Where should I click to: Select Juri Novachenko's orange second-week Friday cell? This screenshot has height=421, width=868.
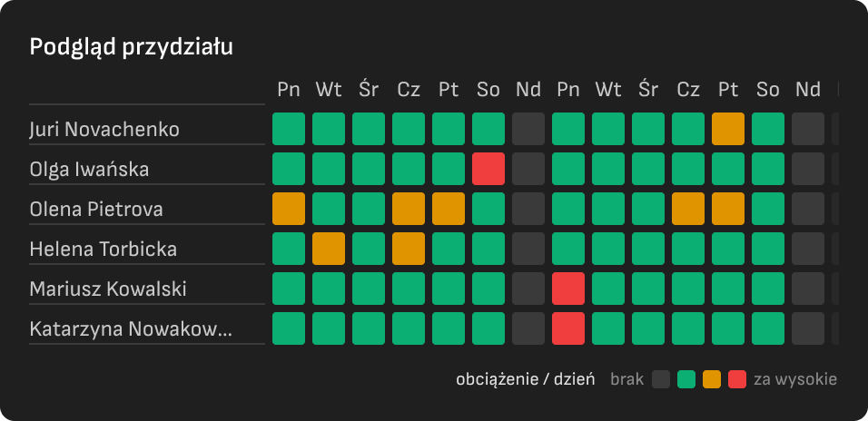coord(728,129)
